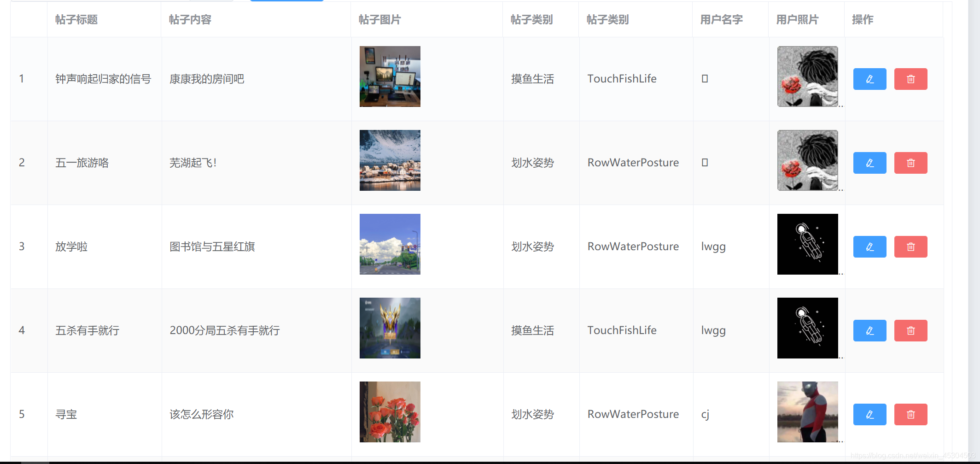Click row number 3
This screenshot has height=464, width=980.
[22, 247]
